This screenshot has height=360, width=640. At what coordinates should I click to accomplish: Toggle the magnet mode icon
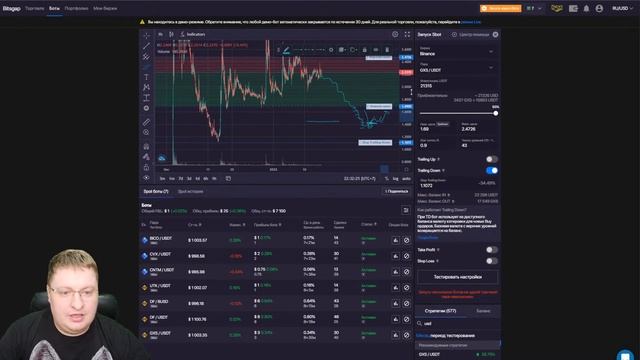point(146,146)
